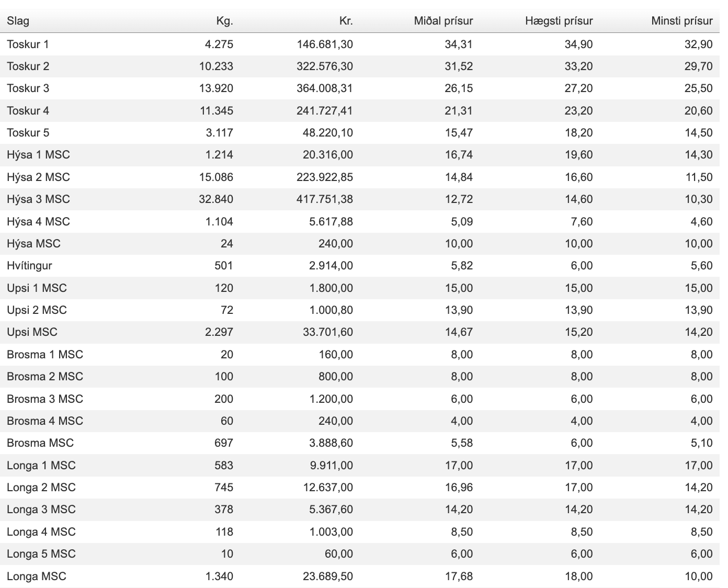Select the Brosma 1 MSC row label
Screen dimensions: 728x588
click(45, 354)
